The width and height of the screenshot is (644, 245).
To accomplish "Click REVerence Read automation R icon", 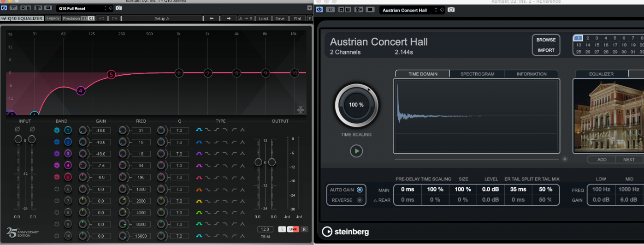I will point(341,10).
